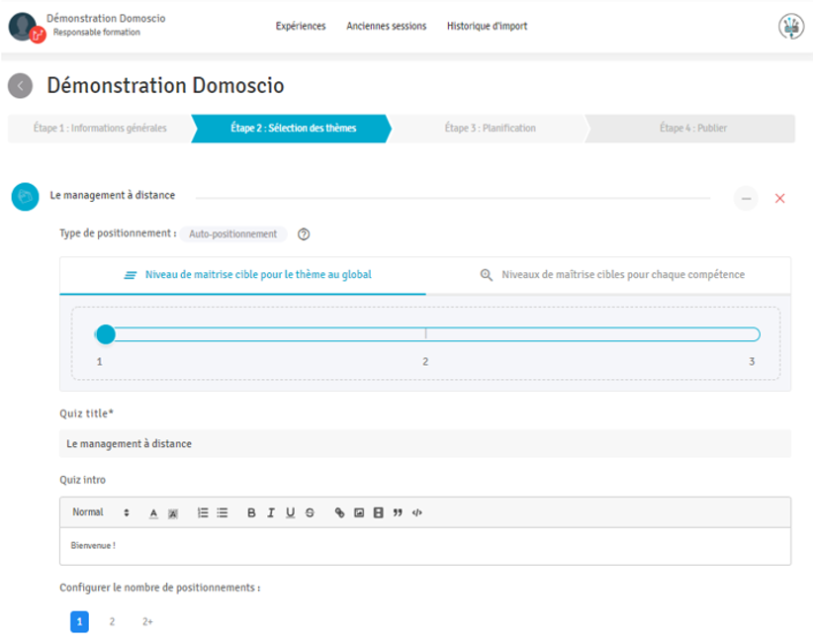Open the help icon beside Auto-positionnement
Image resolution: width=813 pixels, height=644 pixels.
pyautogui.click(x=304, y=234)
